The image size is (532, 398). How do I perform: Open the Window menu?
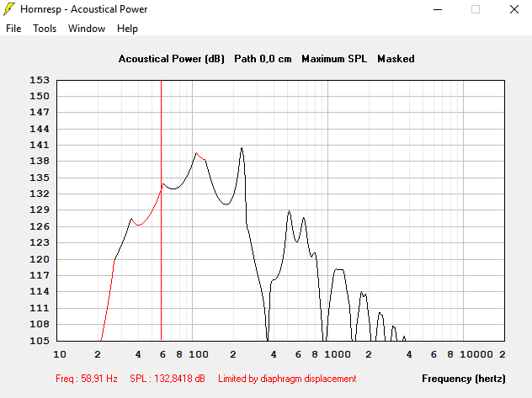point(87,29)
